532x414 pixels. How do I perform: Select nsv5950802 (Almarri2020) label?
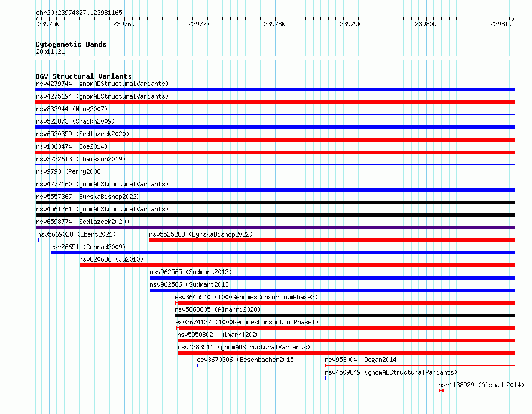point(220,335)
